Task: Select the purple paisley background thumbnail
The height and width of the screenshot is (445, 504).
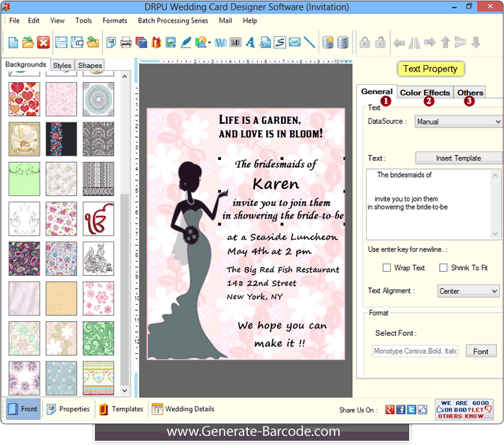Action: tap(25, 259)
